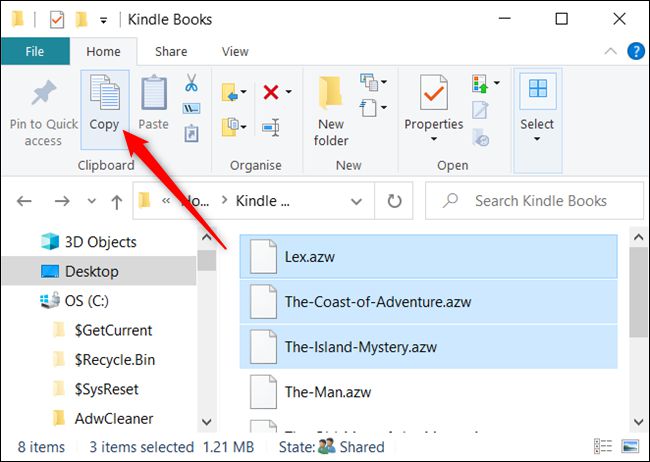The height and width of the screenshot is (462, 650).
Task: Switch to the Share tab
Action: (171, 51)
